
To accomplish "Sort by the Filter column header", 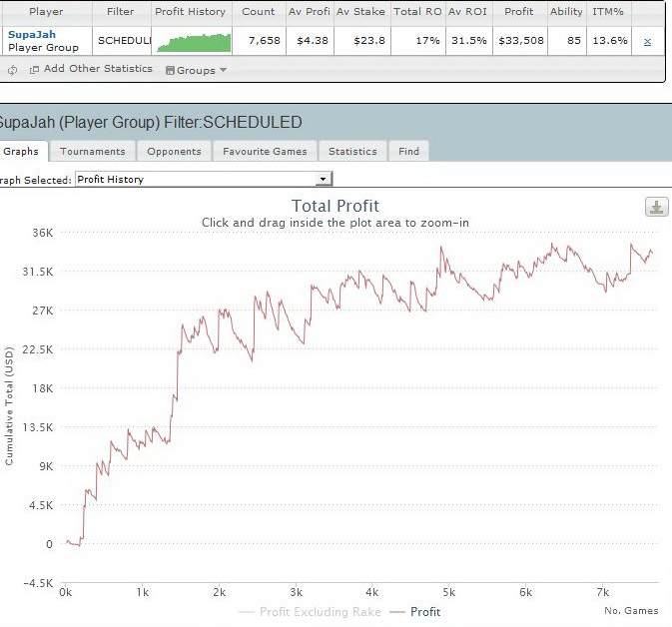I will tap(121, 12).
